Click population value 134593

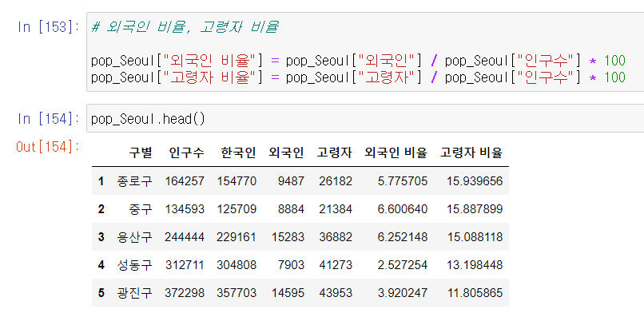(x=185, y=209)
